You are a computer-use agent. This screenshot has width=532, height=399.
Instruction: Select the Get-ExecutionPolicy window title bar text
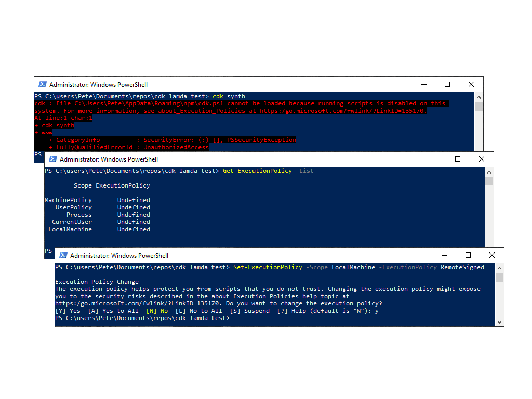(109, 159)
